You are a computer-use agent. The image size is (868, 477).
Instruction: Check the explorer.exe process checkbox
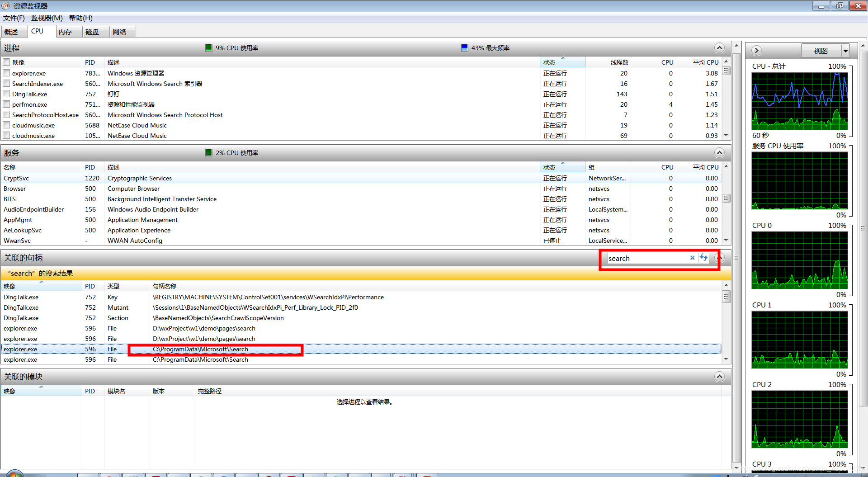pyautogui.click(x=6, y=73)
